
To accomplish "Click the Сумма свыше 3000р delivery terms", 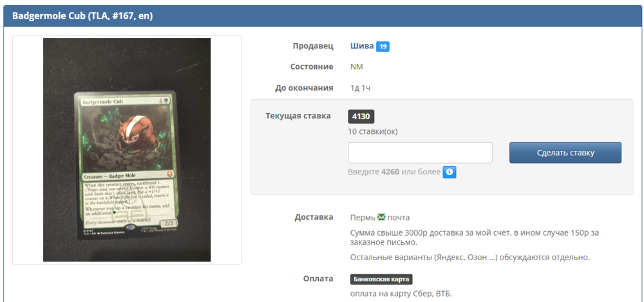I will coord(475,238).
